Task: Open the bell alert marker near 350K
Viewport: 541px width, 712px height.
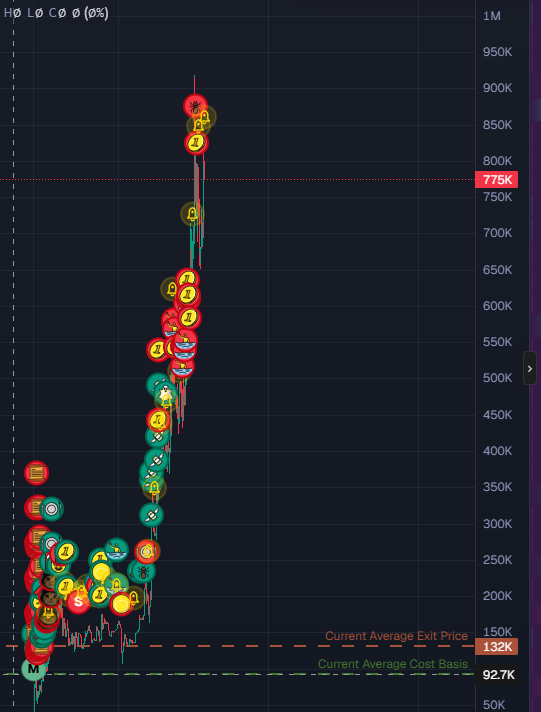Action: (x=154, y=488)
